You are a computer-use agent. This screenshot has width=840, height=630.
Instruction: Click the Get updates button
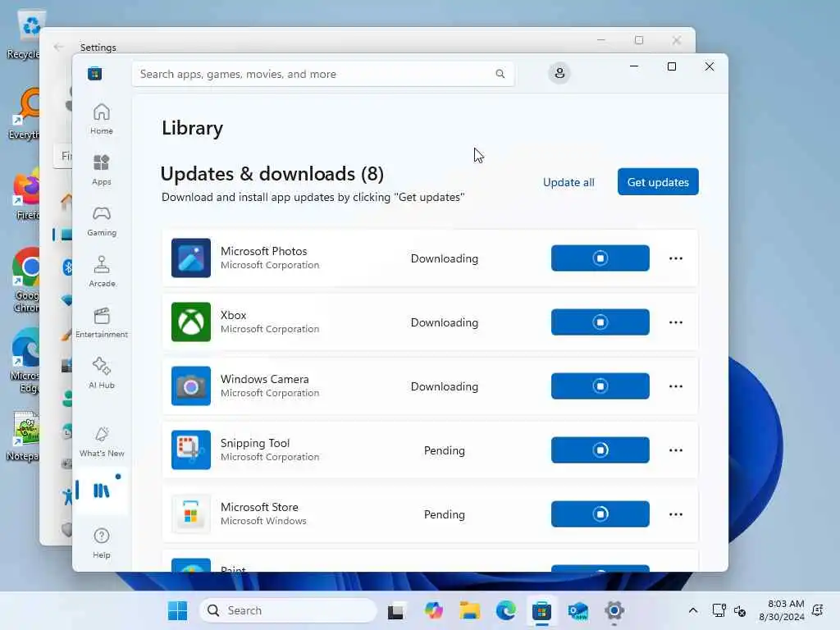coord(658,181)
